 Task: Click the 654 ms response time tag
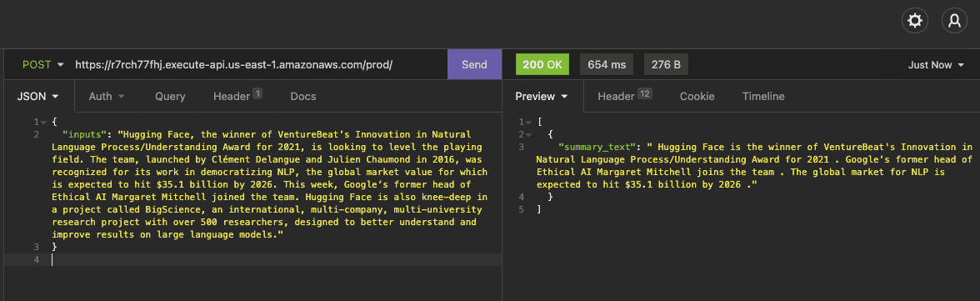coord(607,64)
